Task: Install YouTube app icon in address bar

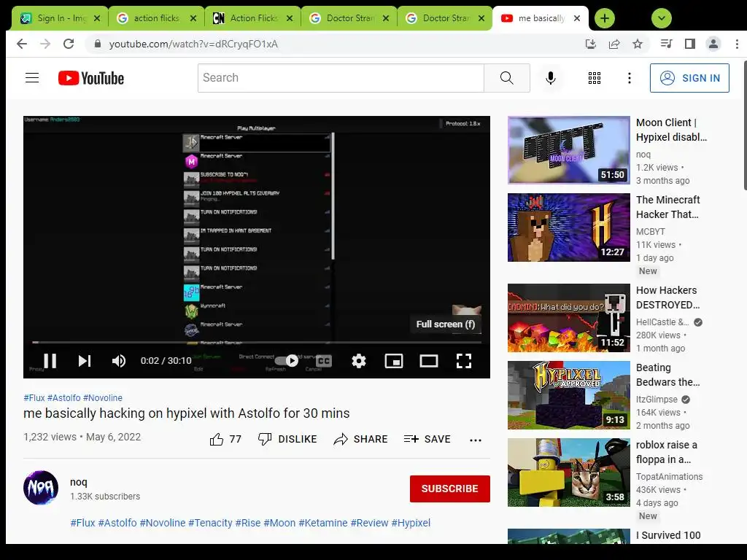Action: tap(591, 44)
